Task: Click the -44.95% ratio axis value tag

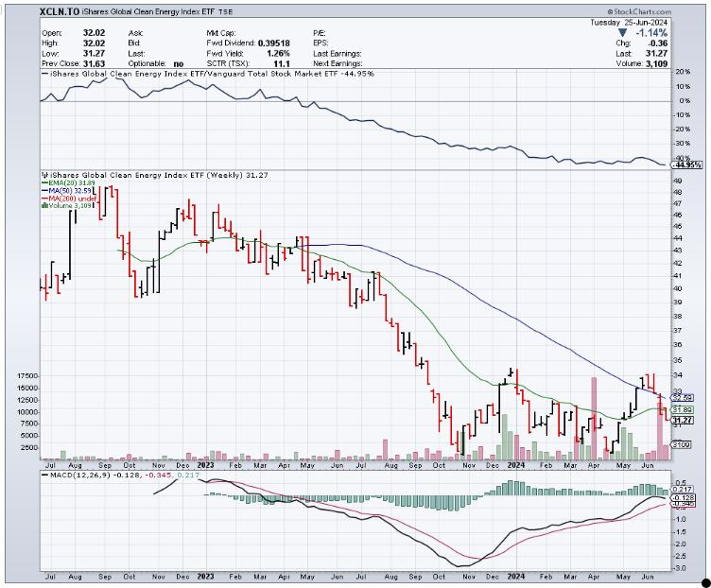Action: [x=687, y=165]
